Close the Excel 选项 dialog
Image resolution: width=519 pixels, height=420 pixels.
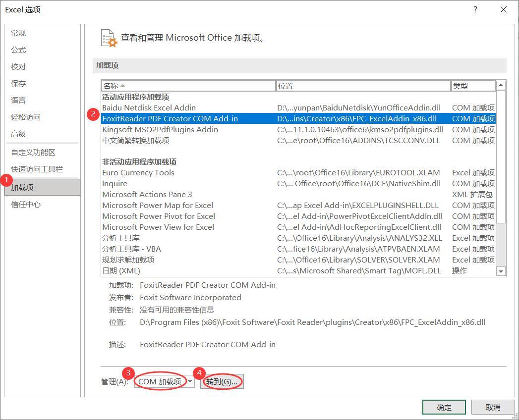(504, 9)
